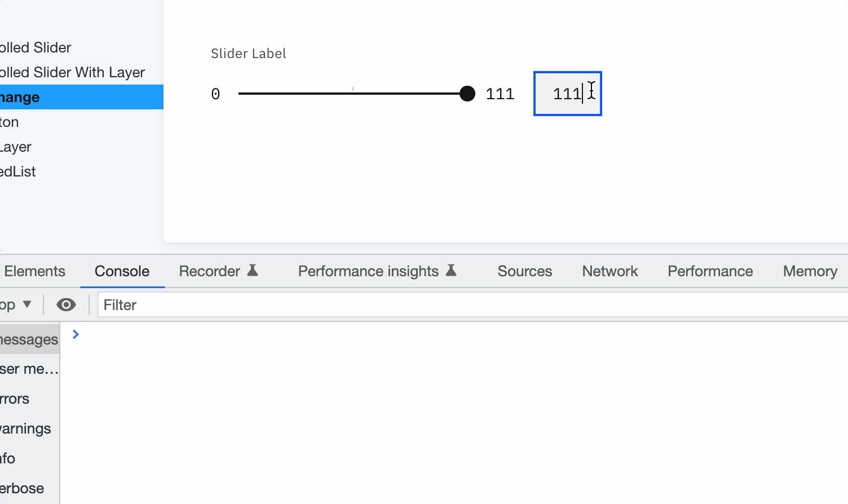Click the blue console prompt chevron

coord(76,334)
